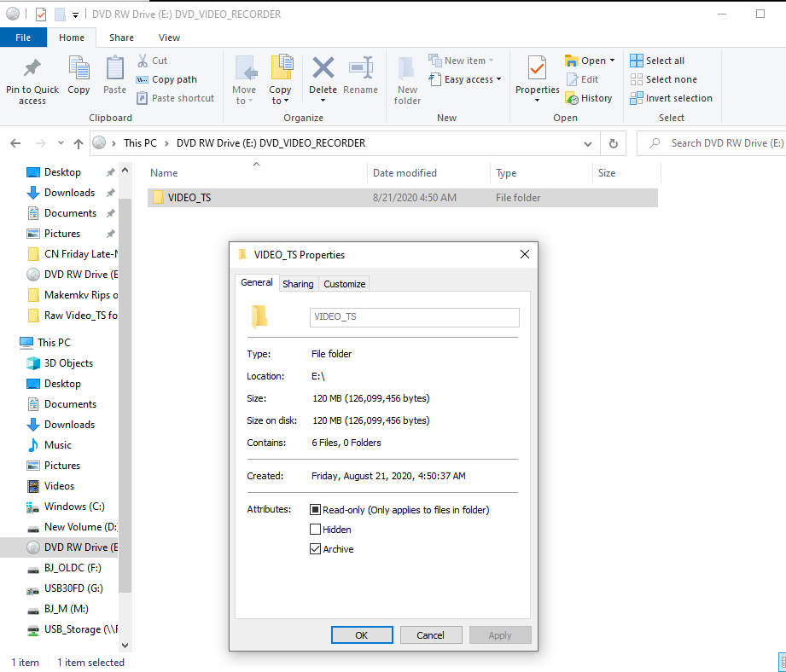Image resolution: width=786 pixels, height=672 pixels.
Task: Click Cancel in Properties dialog
Action: (431, 635)
